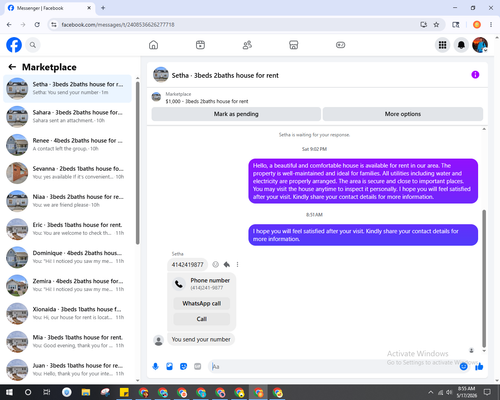500x400 pixels.
Task: Open the Chrome profile avatar
Action: (477, 25)
